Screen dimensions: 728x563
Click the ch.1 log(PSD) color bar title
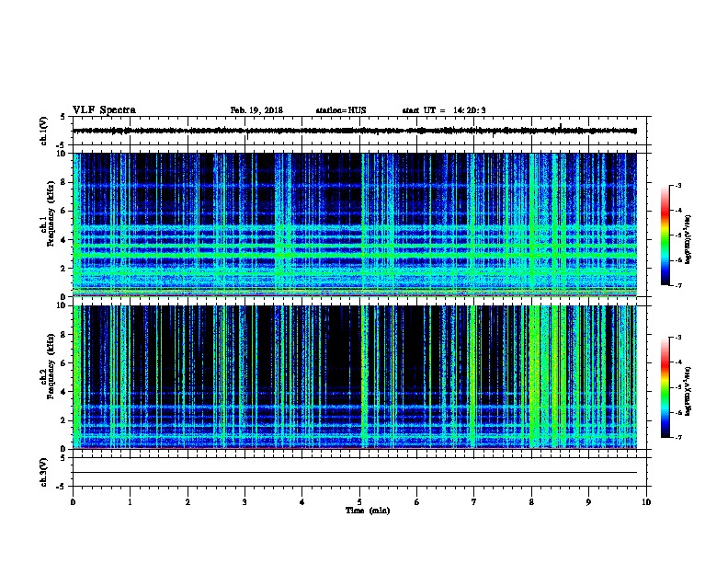[x=688, y=240]
